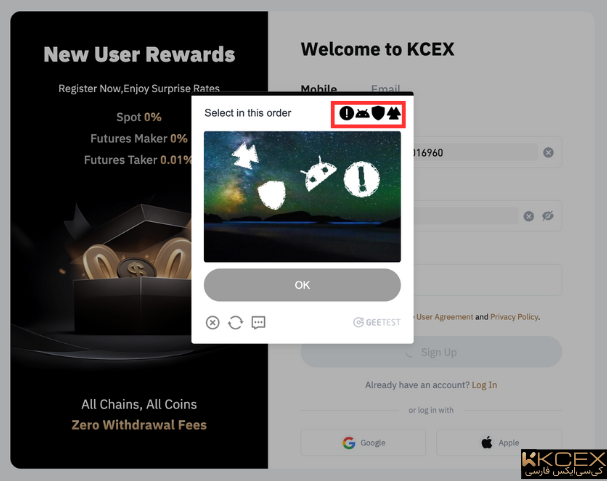Click the Android robot shape in captcha image
This screenshot has height=481, width=607.
(x=319, y=174)
